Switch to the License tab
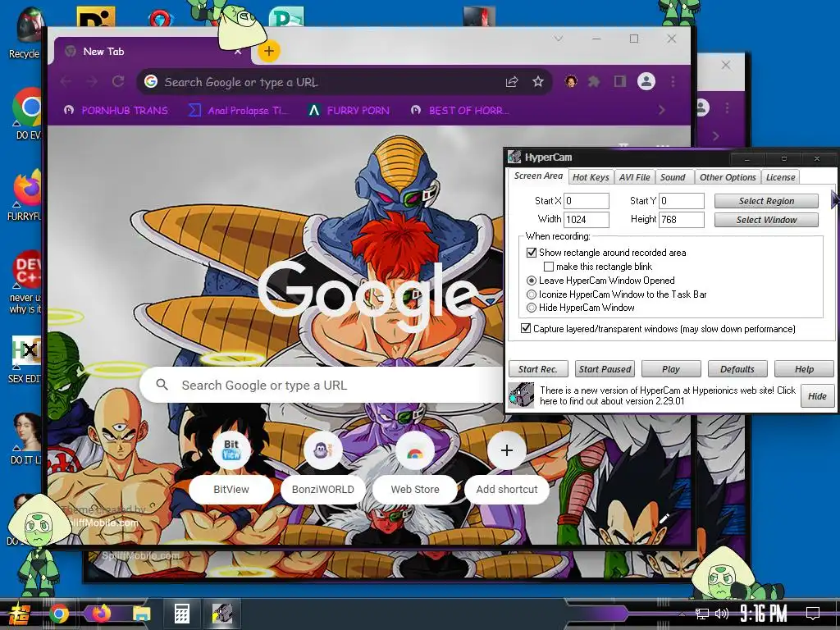This screenshot has width=840, height=630. (x=780, y=177)
